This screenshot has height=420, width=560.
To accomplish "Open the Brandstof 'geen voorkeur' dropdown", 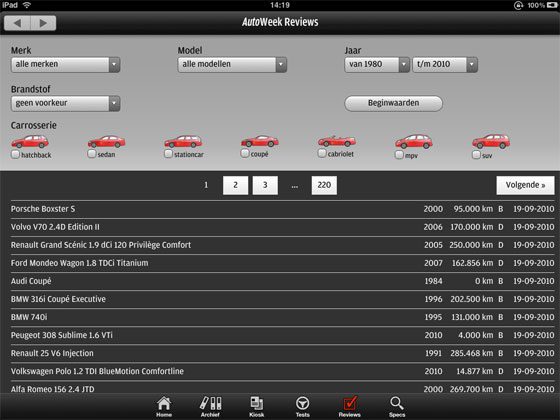I will coord(65,104).
